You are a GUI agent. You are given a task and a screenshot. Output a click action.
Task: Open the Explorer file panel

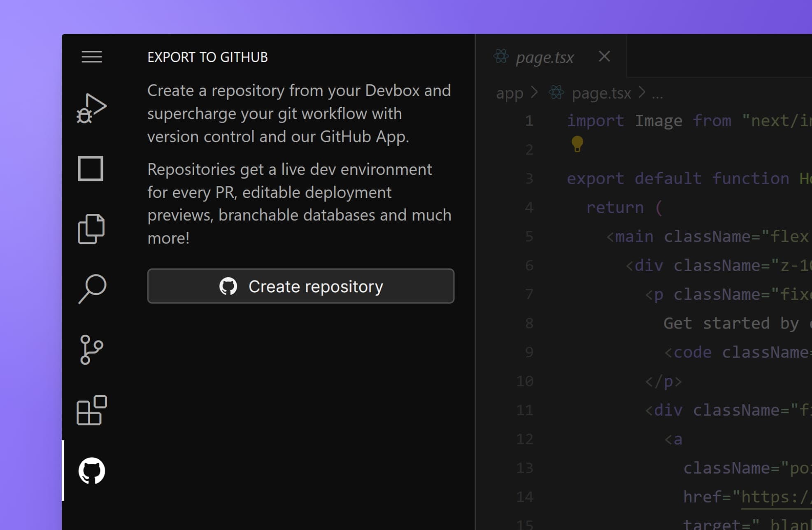coord(92,228)
